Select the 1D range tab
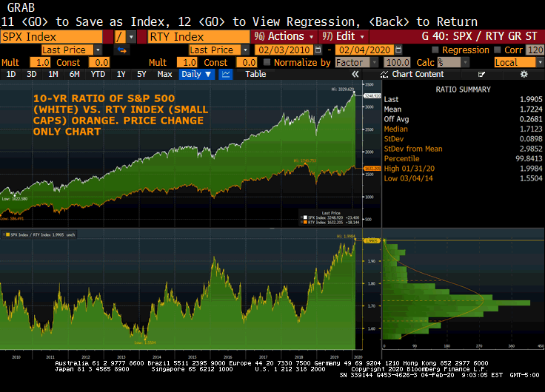 [x=11, y=74]
